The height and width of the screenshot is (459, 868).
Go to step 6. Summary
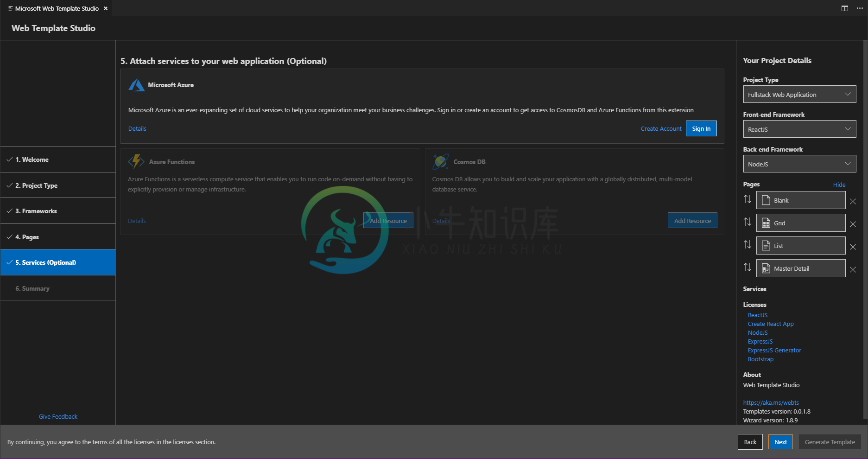tap(58, 288)
